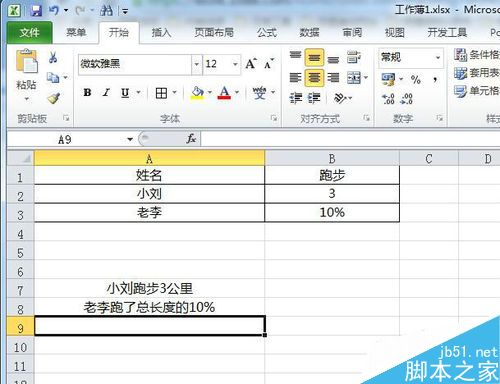Increase font size with large A icon
The width and height of the screenshot is (500, 384).
[x=251, y=63]
